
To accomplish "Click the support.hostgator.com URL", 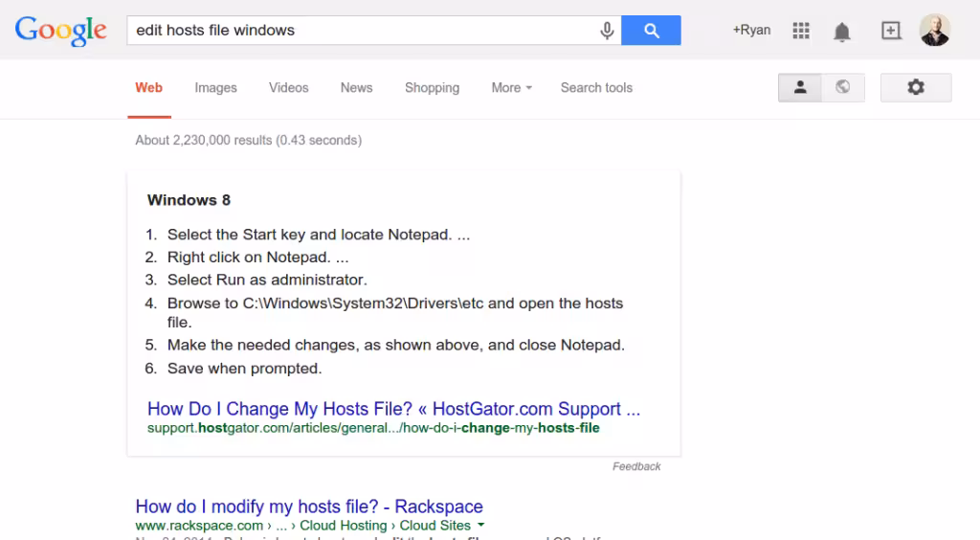I will [373, 428].
